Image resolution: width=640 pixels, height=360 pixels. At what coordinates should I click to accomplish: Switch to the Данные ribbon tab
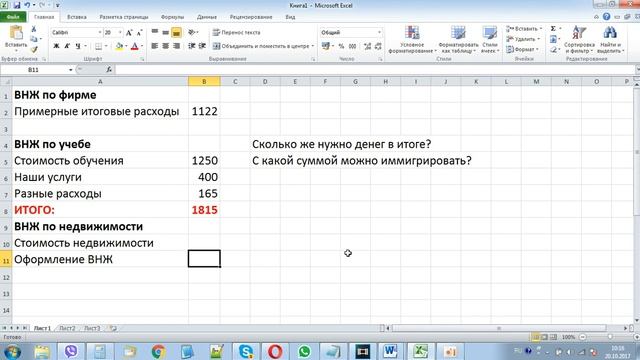207,17
